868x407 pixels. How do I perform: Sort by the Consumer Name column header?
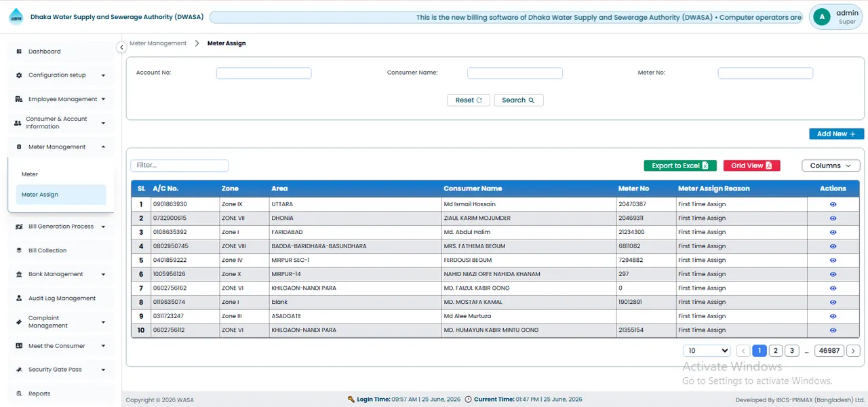click(473, 189)
